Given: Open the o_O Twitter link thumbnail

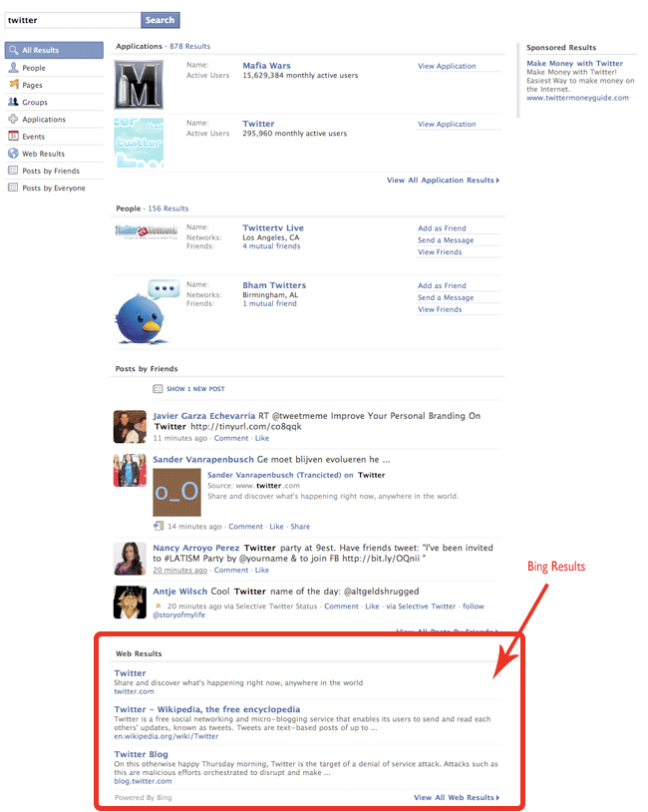Looking at the screenshot, I should click(177, 493).
